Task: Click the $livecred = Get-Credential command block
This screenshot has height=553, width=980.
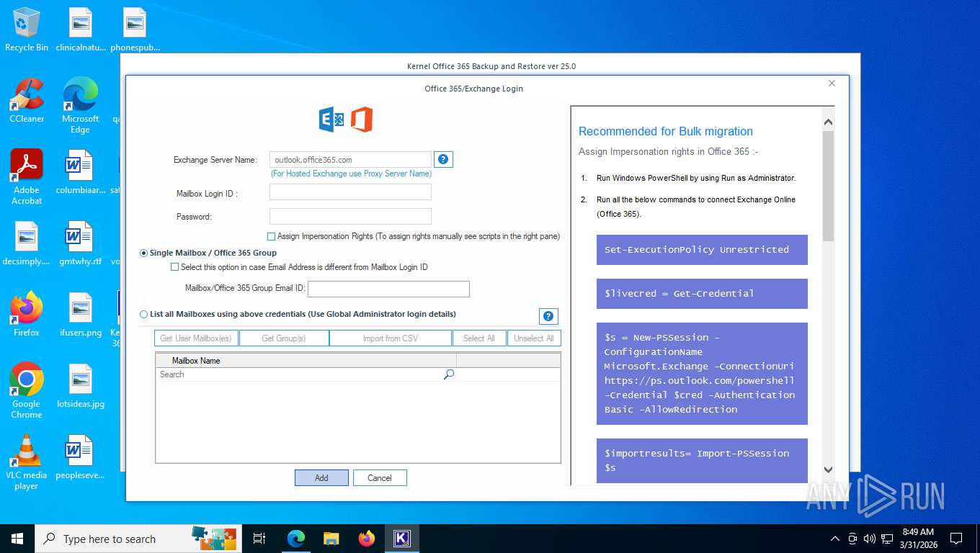Action: click(702, 294)
